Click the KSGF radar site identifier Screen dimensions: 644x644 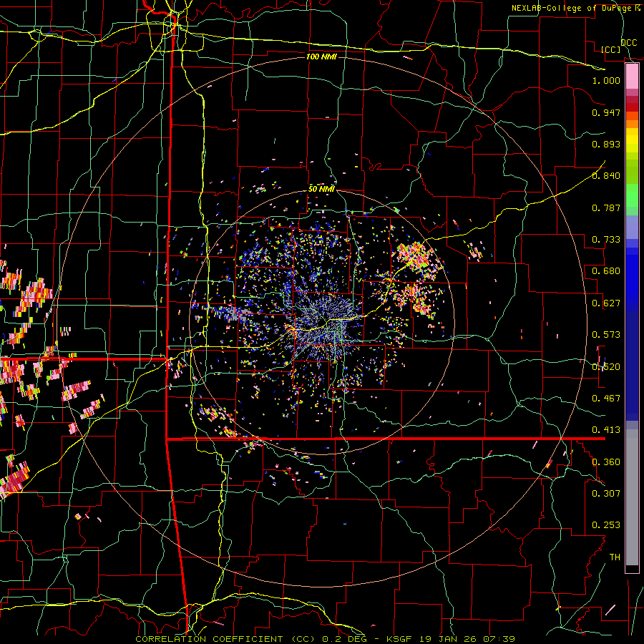(x=398, y=639)
